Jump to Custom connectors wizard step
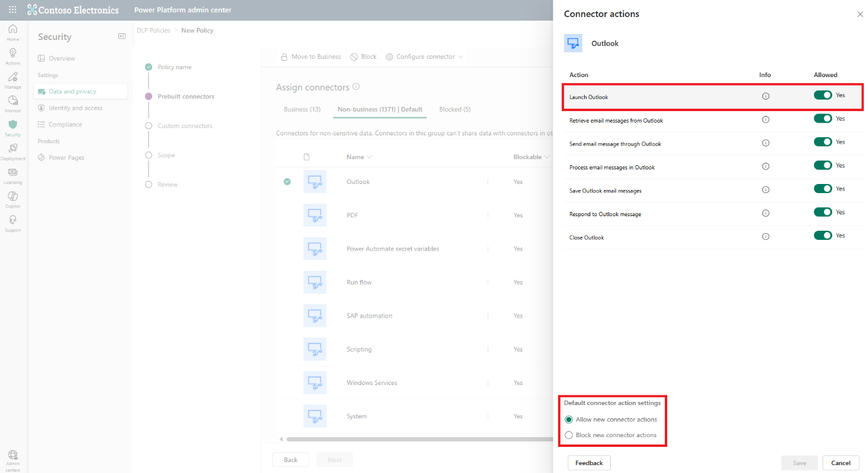The height and width of the screenshot is (473, 868). (x=185, y=126)
